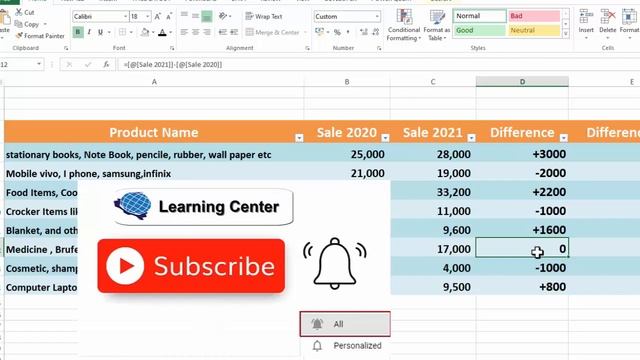This screenshot has width=640, height=360.
Task: Open the Alignment dialog launcher
Action: 307,48
